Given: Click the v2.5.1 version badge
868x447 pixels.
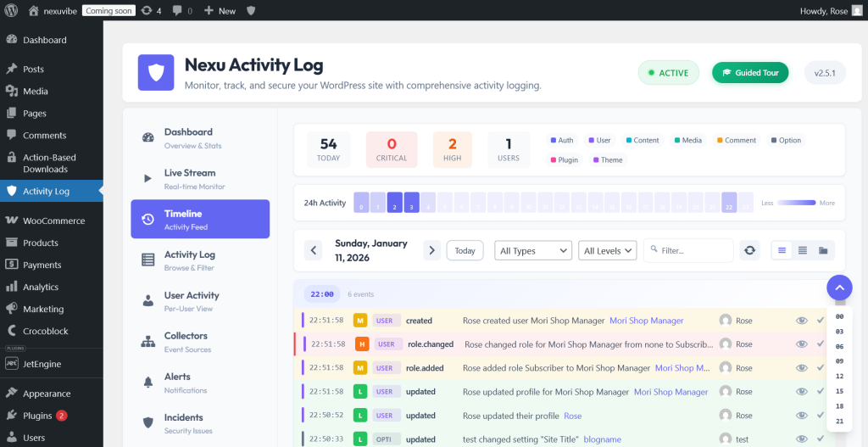Looking at the screenshot, I should [825, 73].
